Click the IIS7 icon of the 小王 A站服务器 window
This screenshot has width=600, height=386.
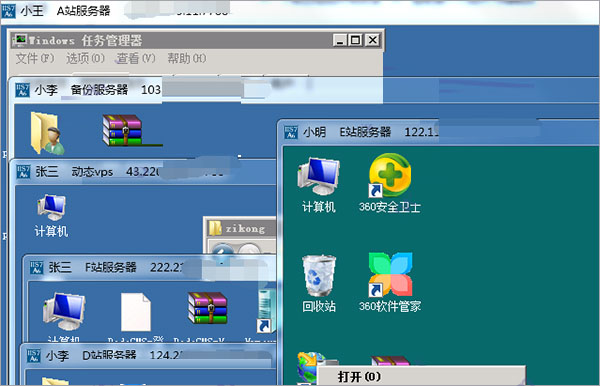coord(8,11)
